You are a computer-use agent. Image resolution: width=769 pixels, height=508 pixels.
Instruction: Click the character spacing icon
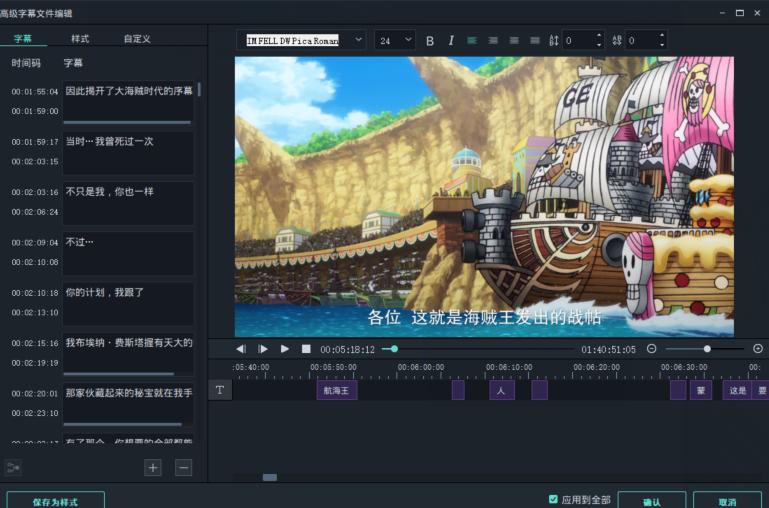point(617,41)
